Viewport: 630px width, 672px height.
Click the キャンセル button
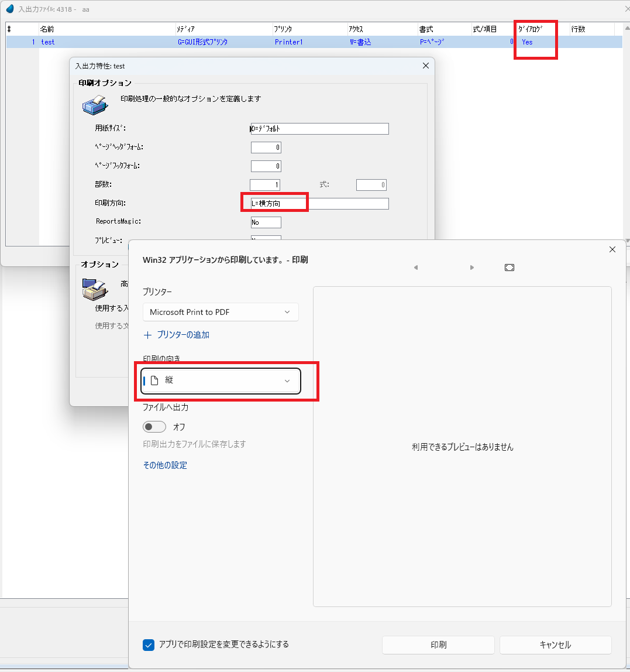click(x=555, y=645)
